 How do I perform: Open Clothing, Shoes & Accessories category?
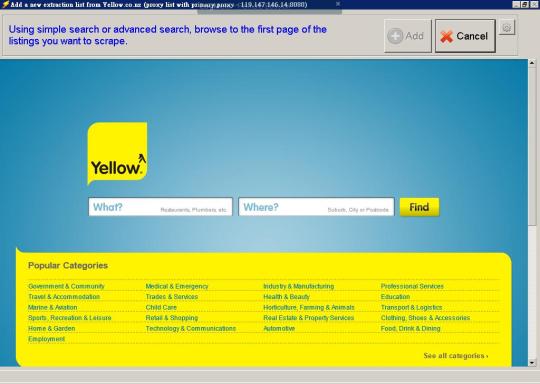pos(425,318)
